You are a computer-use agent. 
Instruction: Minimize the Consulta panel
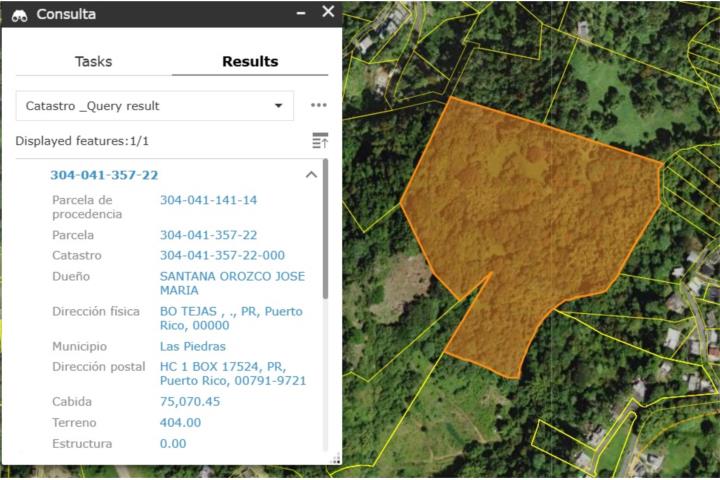[x=301, y=13]
